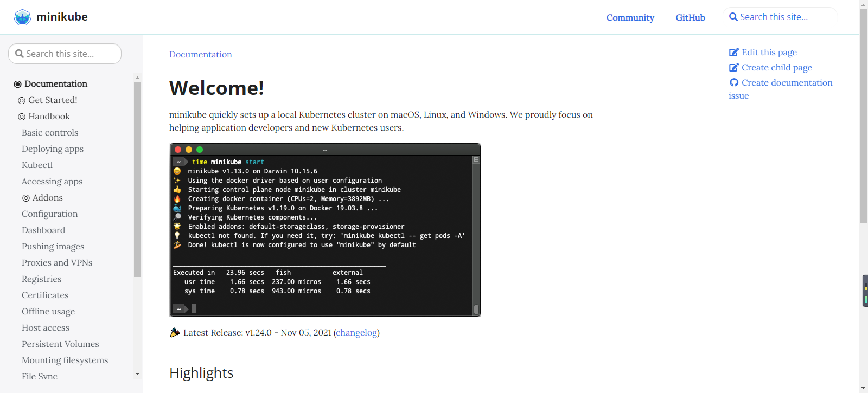Open Certificates in the sidebar

(45, 295)
